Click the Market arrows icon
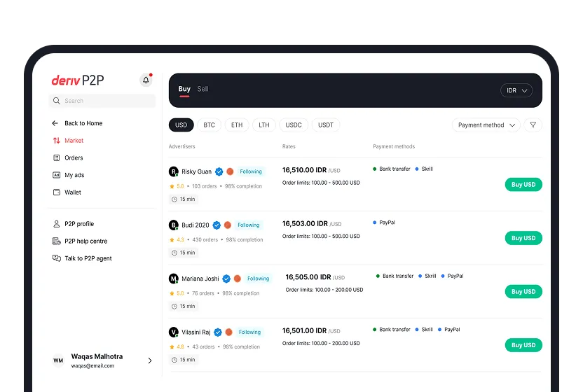Viewport: 583px width, 392px height. (x=56, y=141)
